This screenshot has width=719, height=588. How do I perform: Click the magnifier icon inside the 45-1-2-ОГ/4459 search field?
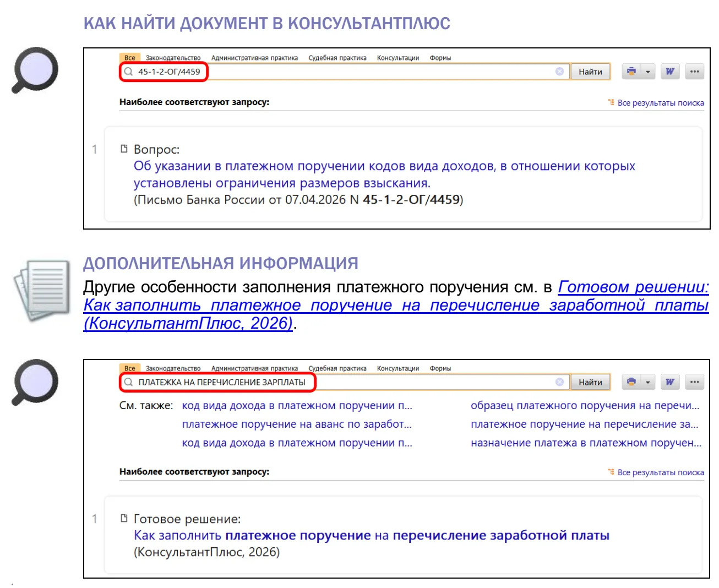(129, 72)
